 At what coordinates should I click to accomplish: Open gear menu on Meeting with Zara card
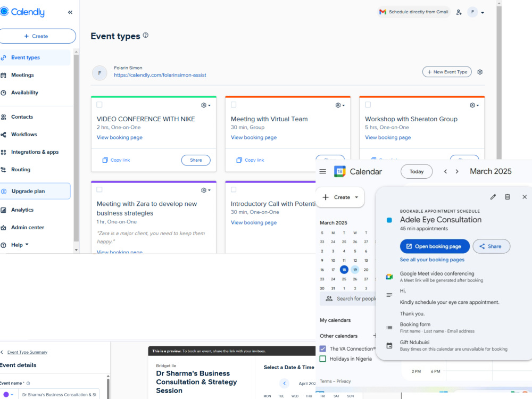click(205, 190)
